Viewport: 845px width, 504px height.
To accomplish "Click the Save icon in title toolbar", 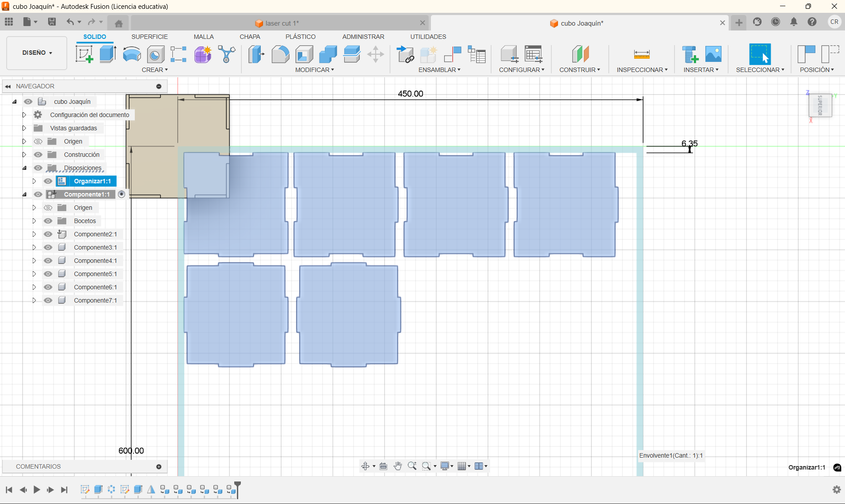I will point(52,22).
